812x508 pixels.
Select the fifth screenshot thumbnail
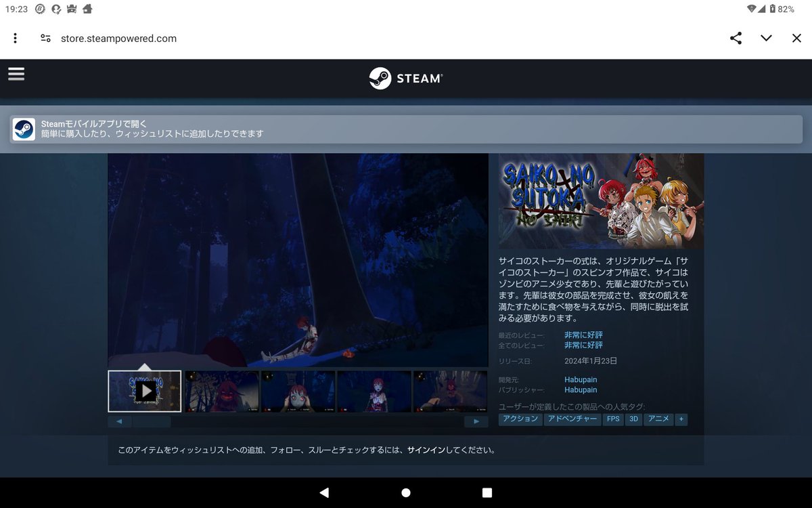click(450, 391)
